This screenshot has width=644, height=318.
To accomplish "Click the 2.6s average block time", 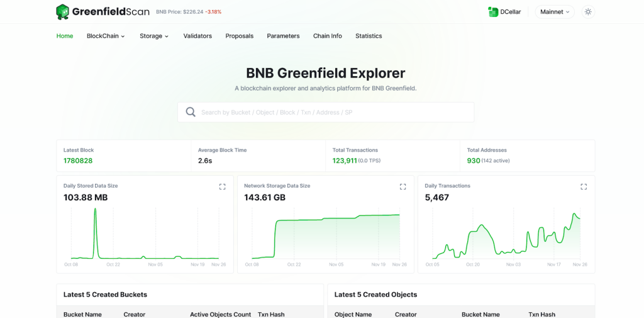I will pyautogui.click(x=205, y=161).
